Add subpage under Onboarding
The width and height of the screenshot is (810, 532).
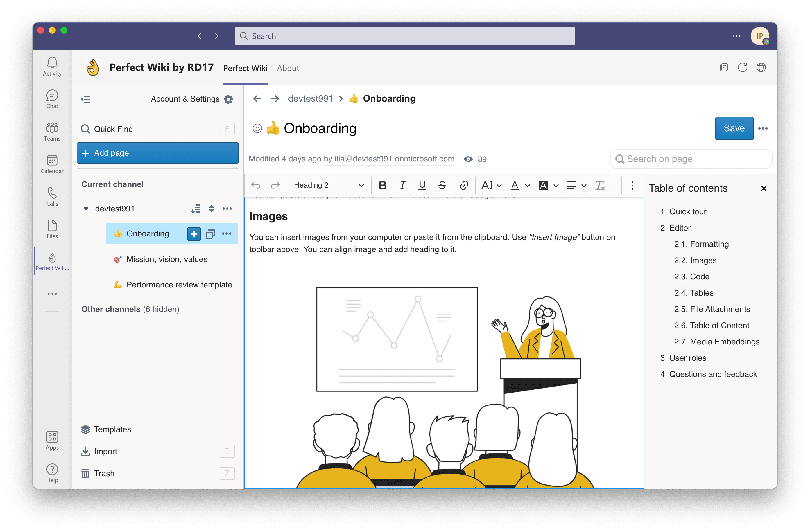click(x=194, y=234)
